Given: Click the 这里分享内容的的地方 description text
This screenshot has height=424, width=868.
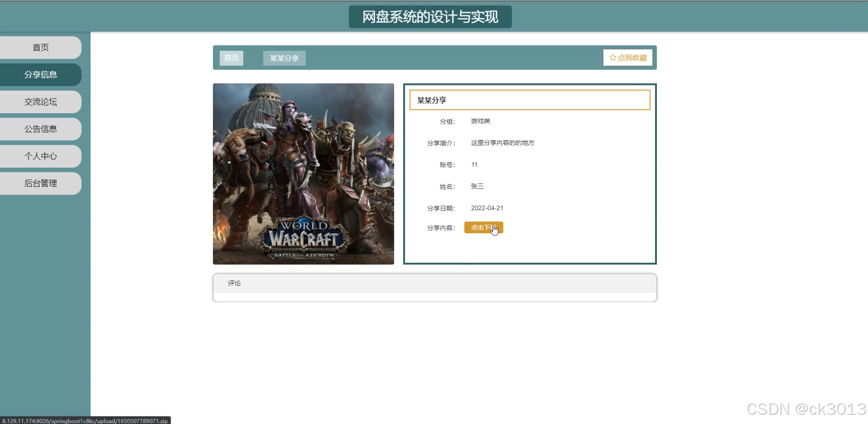Looking at the screenshot, I should click(503, 143).
